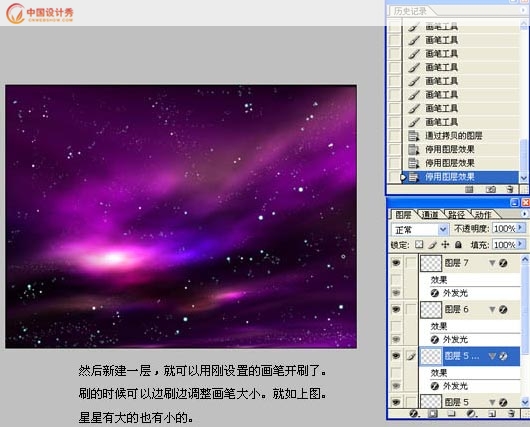This screenshot has height=427, width=530.
Task: Click the 中国设计秀 logo link
Action: click(39, 14)
